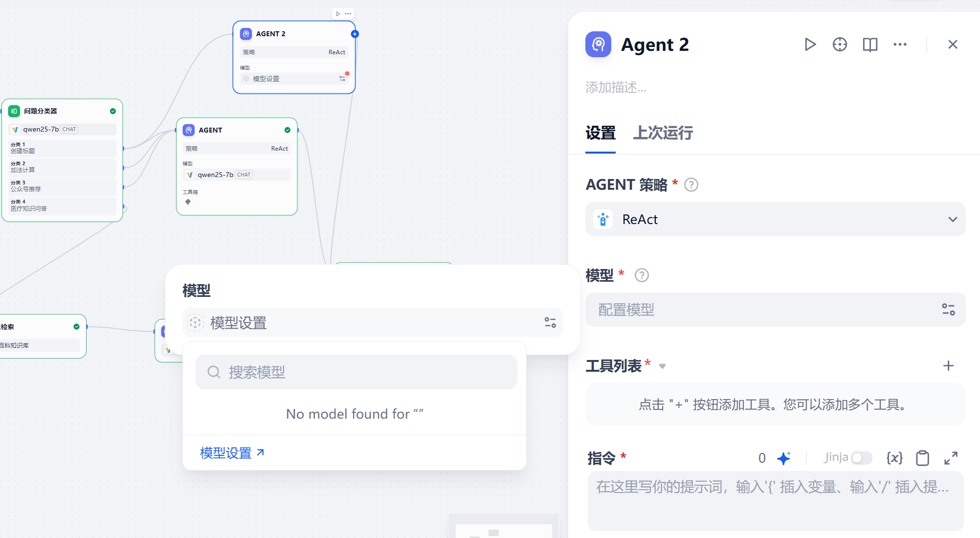Copy prompt using clipboard icon

tap(922, 458)
